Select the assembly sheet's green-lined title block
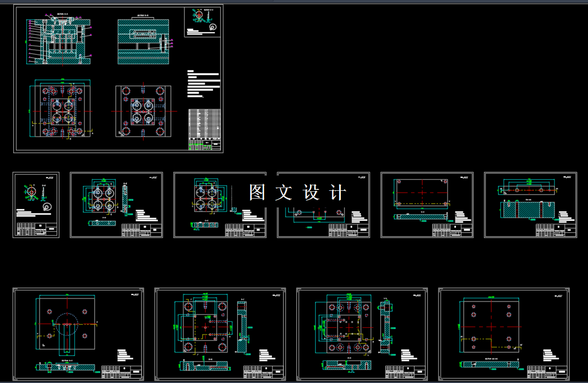 205,145
